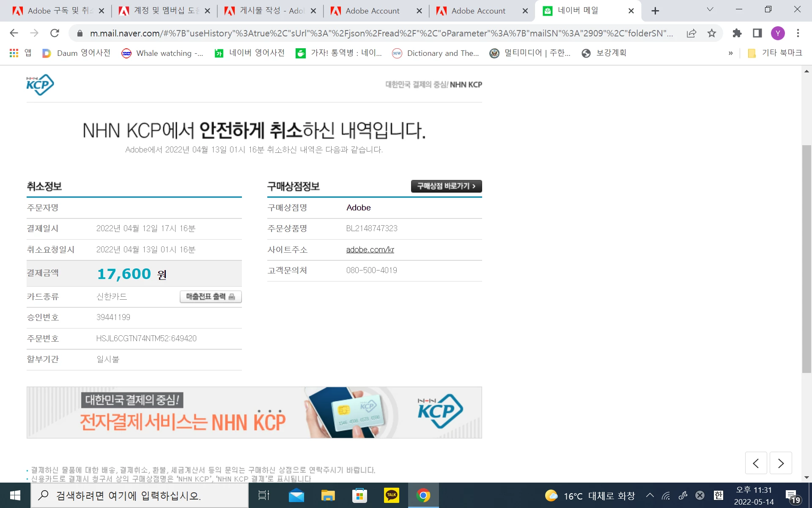Viewport: 812px width, 508px height.
Task: Open KakaoTalk from the taskbar
Action: [x=391, y=495]
